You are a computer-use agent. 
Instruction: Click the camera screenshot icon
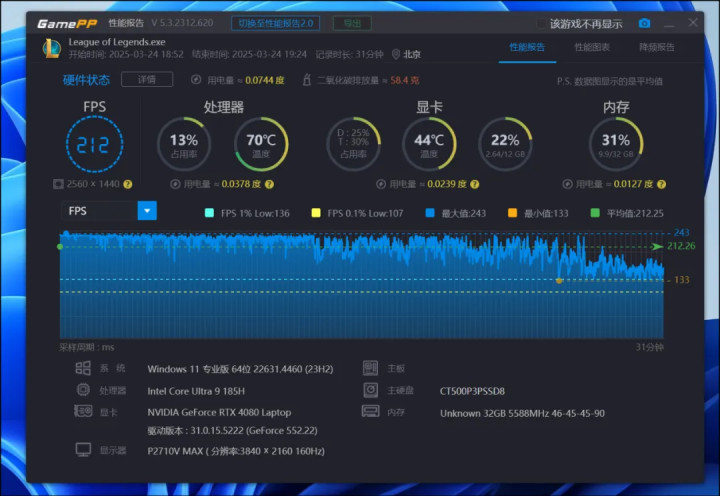644,23
